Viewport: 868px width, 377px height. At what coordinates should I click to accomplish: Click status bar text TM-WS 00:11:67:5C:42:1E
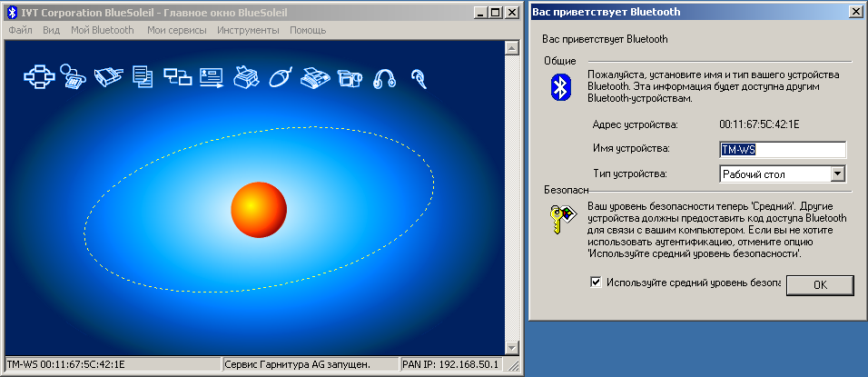[66, 364]
